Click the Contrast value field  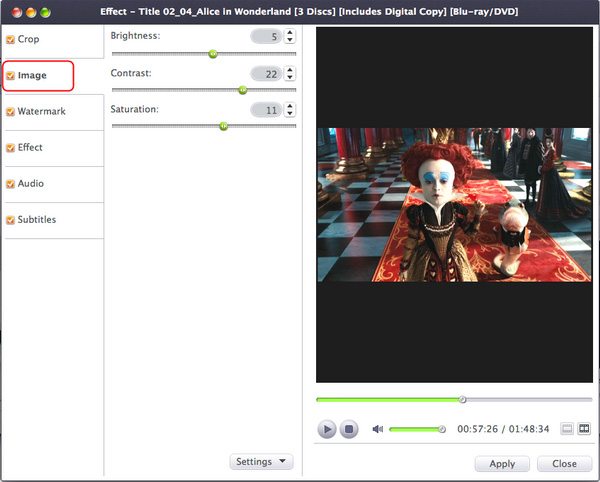(266, 73)
